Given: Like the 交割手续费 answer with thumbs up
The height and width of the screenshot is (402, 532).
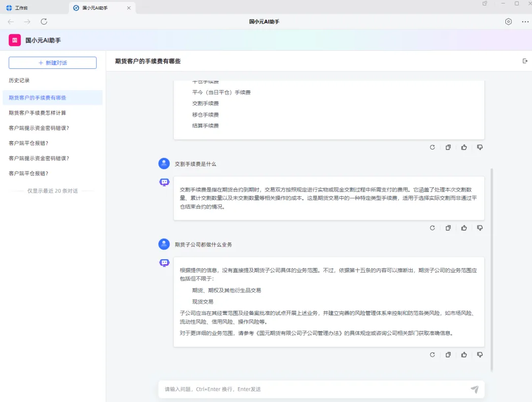Looking at the screenshot, I should click(x=464, y=228).
